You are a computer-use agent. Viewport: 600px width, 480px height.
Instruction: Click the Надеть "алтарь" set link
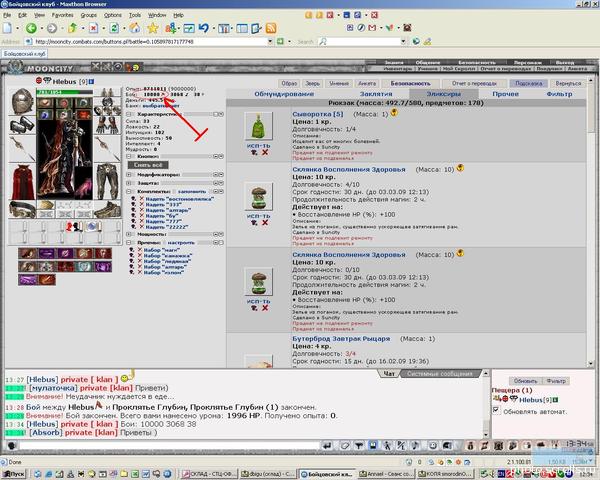click(x=168, y=211)
